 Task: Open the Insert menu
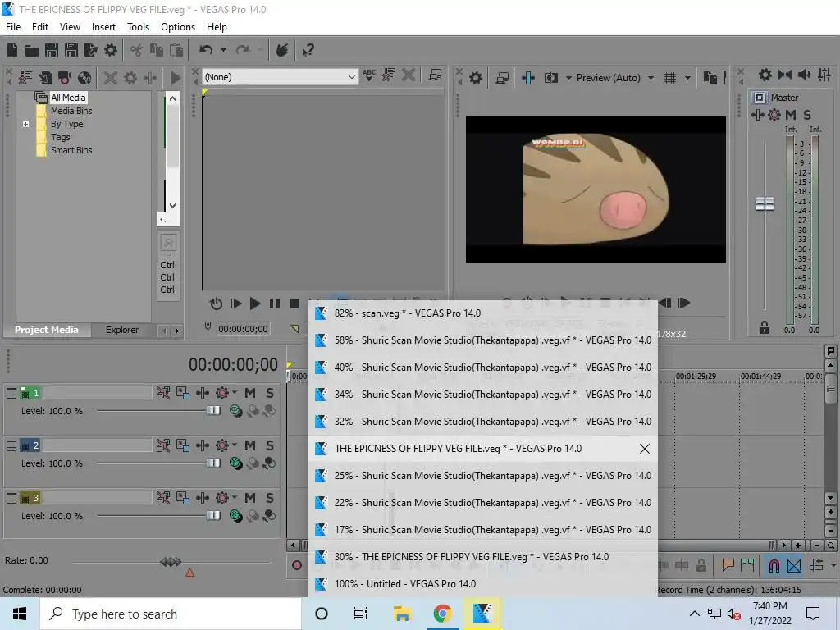[x=103, y=27]
